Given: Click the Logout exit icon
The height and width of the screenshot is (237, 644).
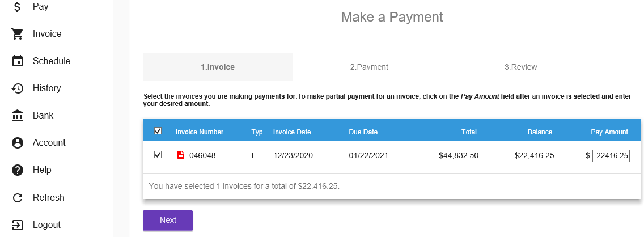Looking at the screenshot, I should [x=18, y=225].
